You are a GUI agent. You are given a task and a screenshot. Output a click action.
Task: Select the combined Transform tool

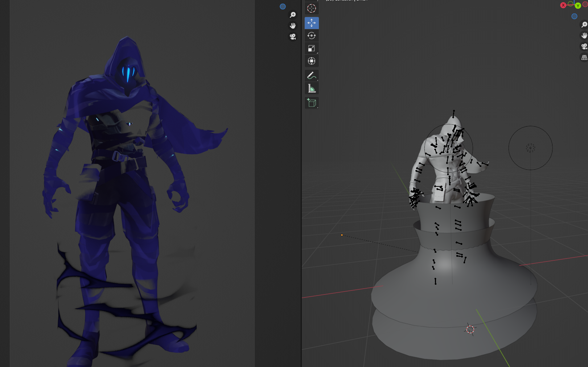pyautogui.click(x=312, y=61)
